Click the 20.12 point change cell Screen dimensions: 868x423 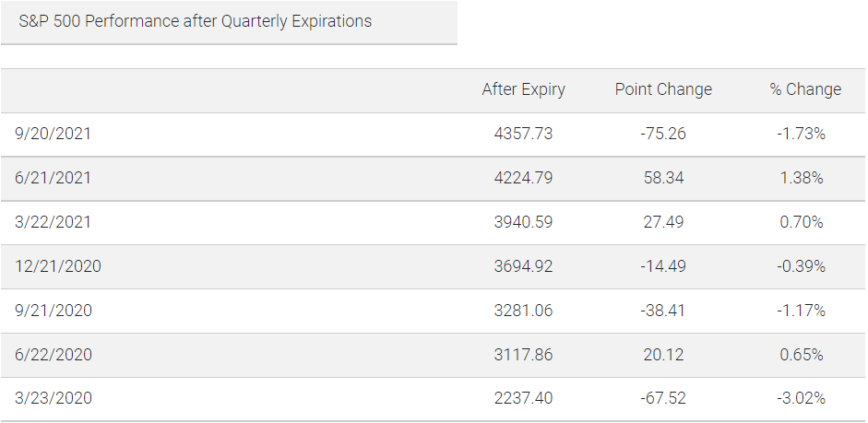(x=663, y=355)
